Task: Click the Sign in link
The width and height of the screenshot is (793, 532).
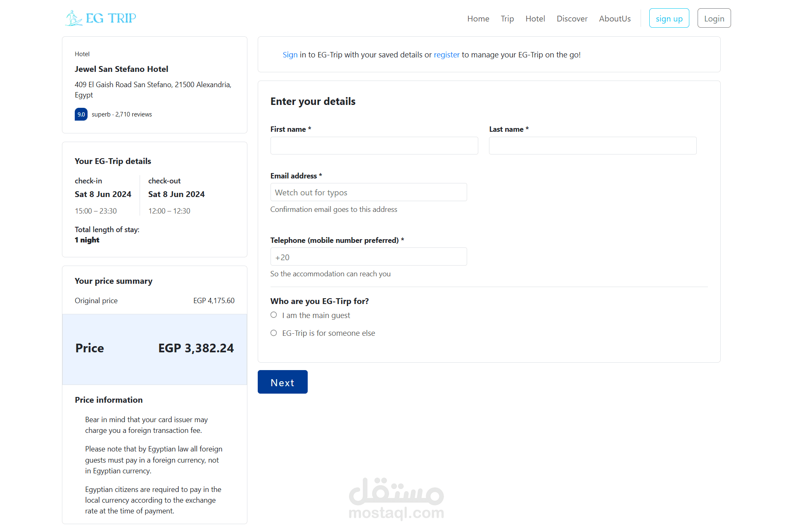Action: (290, 55)
